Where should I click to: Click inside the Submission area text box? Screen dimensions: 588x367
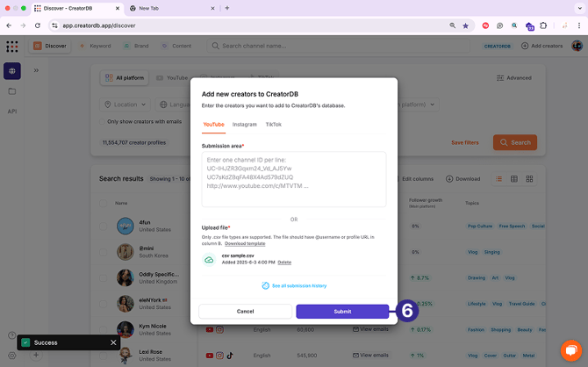294,179
